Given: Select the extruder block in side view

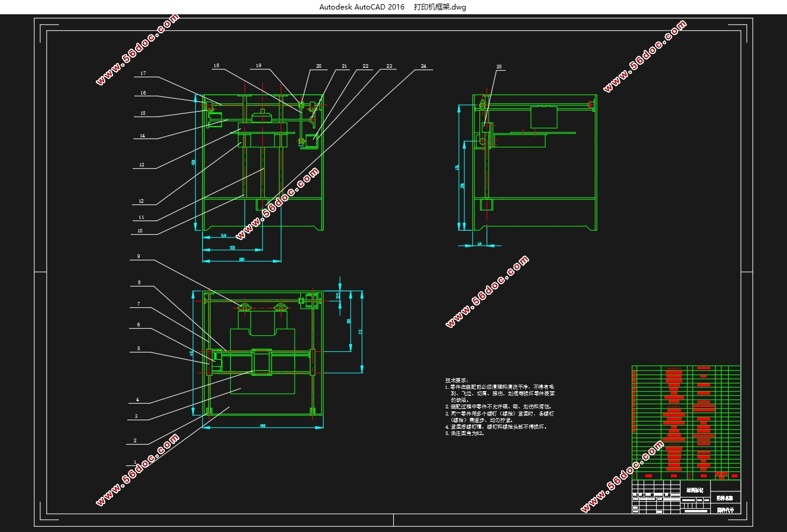Looking at the screenshot, I should 543,117.
